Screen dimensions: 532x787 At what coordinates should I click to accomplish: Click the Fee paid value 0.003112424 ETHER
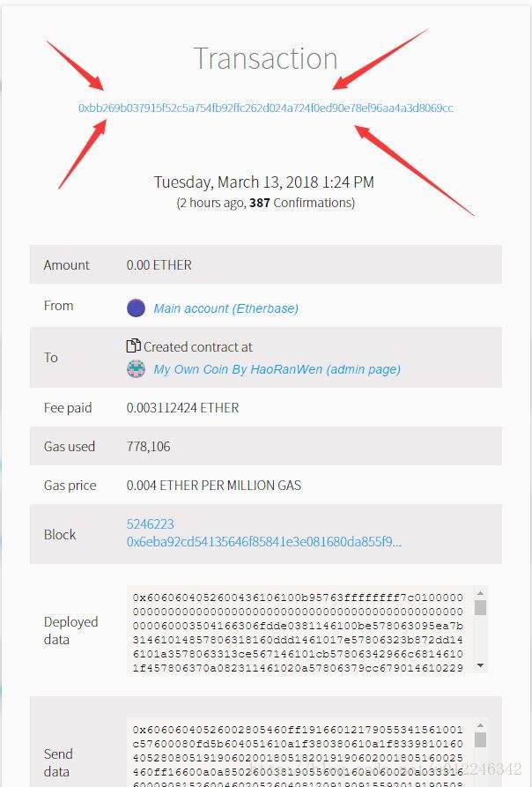[182, 408]
